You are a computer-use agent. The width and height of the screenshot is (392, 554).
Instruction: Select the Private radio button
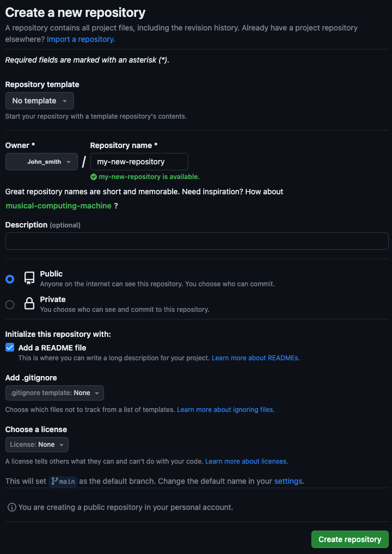click(x=10, y=305)
